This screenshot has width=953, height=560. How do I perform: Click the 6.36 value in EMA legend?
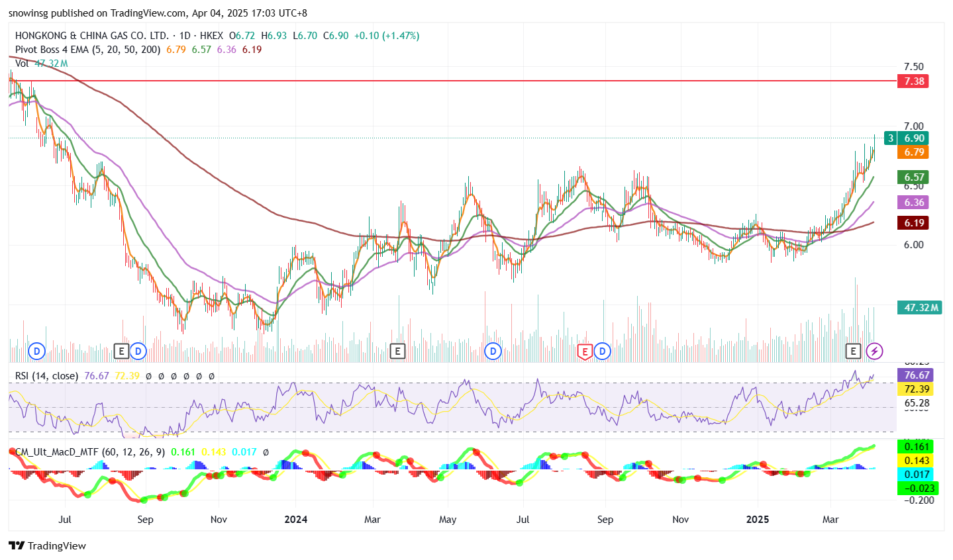tap(226, 50)
